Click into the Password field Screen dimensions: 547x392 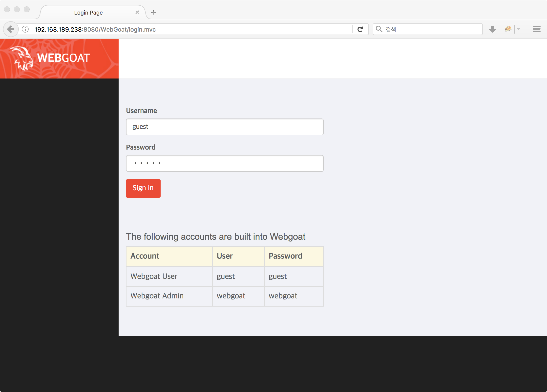point(225,163)
